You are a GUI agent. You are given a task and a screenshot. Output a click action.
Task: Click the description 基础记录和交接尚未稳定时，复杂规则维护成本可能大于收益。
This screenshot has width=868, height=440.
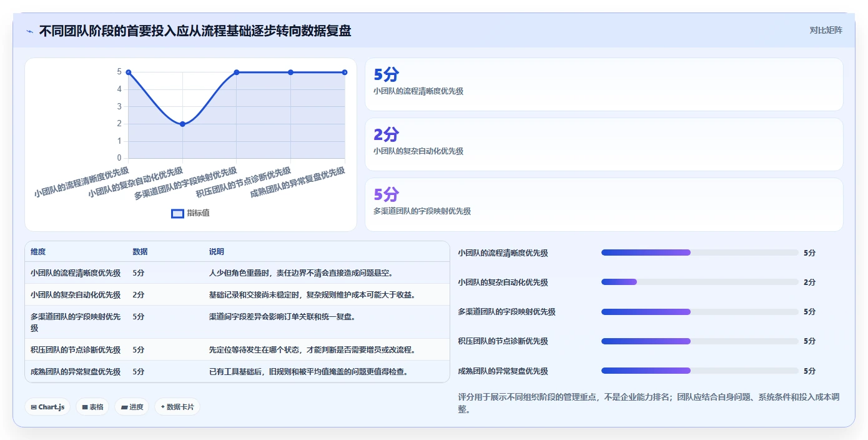[x=312, y=295]
